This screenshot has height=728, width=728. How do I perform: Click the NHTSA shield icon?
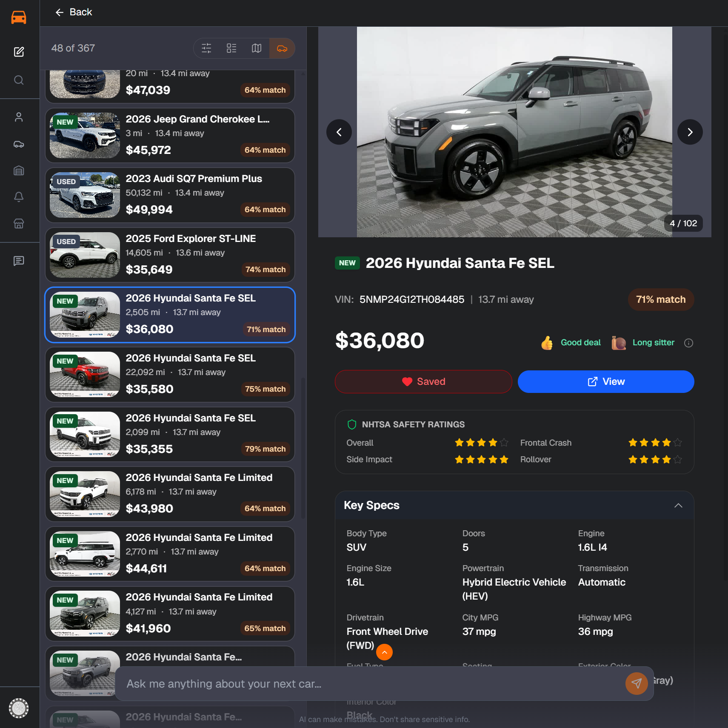coord(352,424)
